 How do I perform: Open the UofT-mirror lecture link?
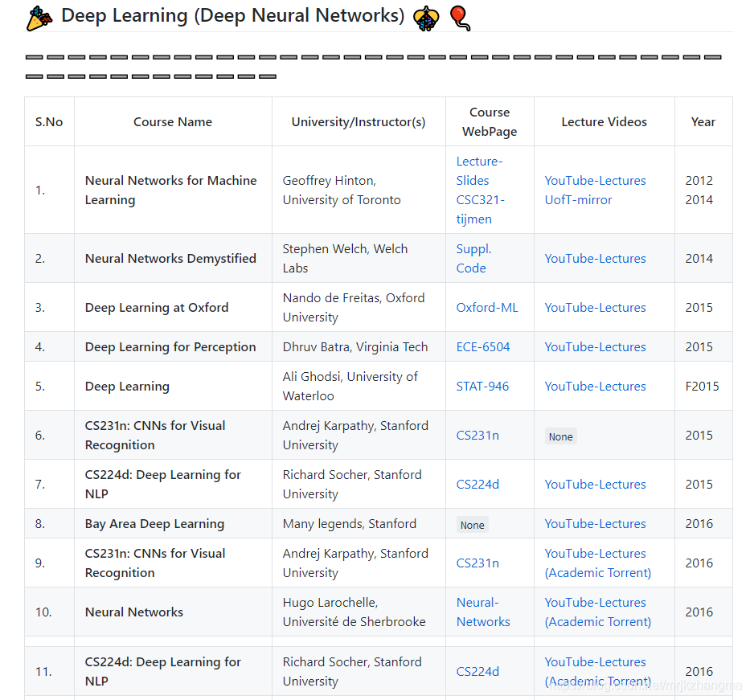pos(578,200)
